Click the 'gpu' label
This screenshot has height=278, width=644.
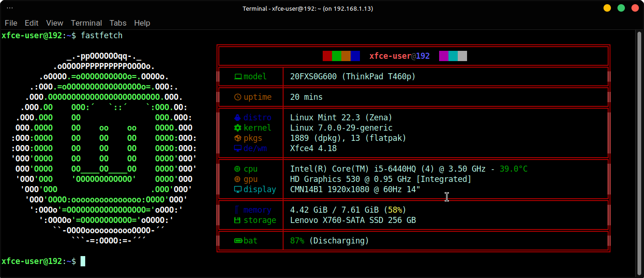[x=251, y=179]
